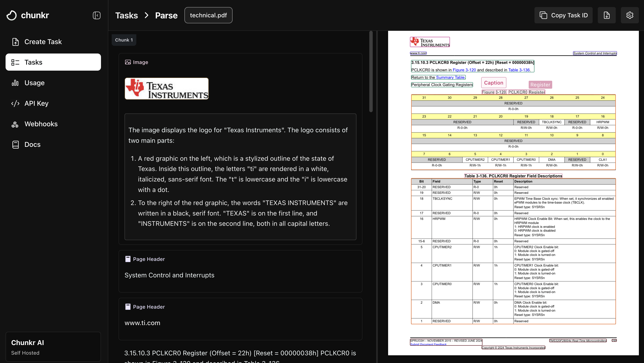Click the technical.pdf filename chip
Image resolution: width=644 pixels, height=363 pixels.
(x=208, y=15)
